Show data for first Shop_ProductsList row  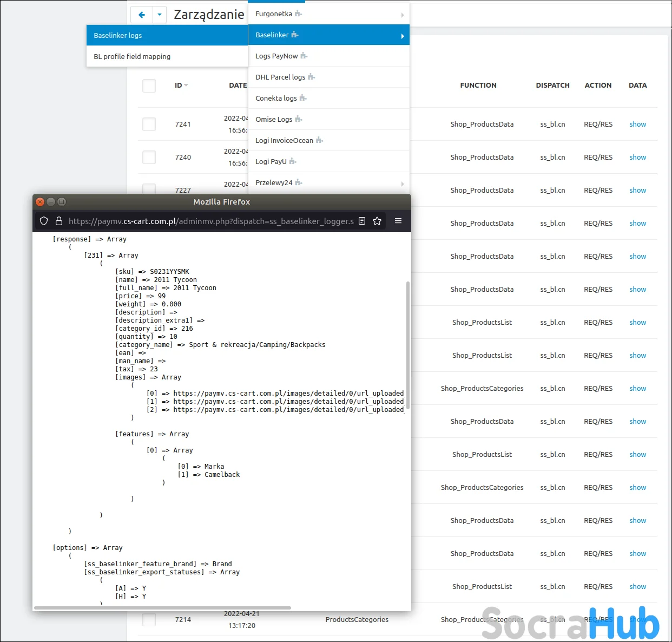click(638, 323)
